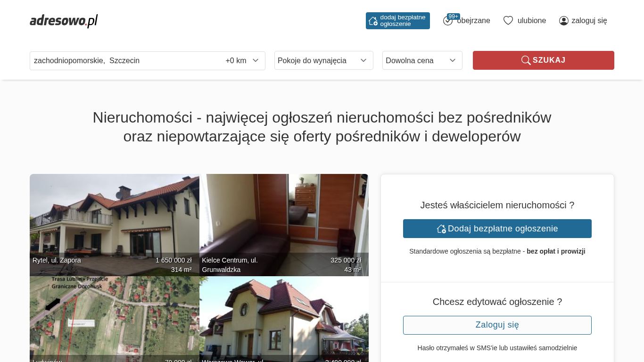
Task: Click the user profile login icon
Action: tap(564, 21)
